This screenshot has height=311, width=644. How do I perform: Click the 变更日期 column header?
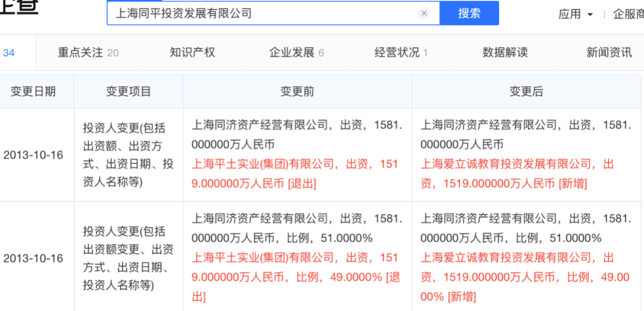coord(33,91)
